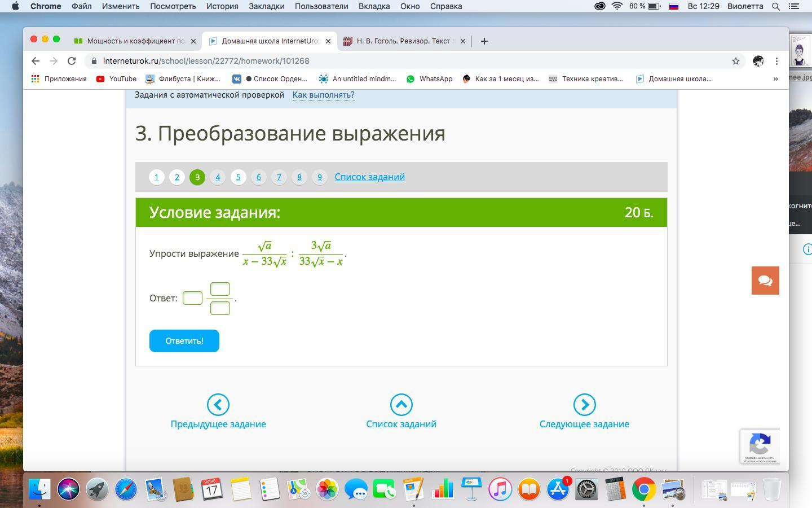Open Список заданий at the page bottom

(x=401, y=411)
